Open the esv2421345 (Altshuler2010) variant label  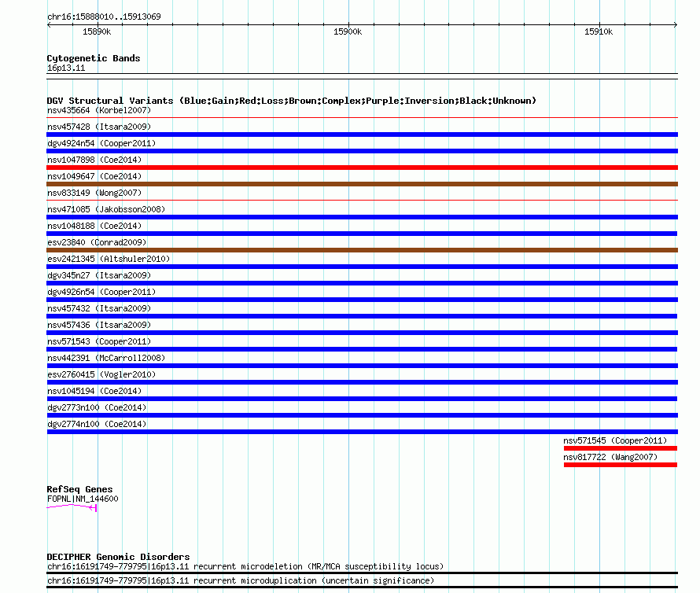tap(109, 259)
